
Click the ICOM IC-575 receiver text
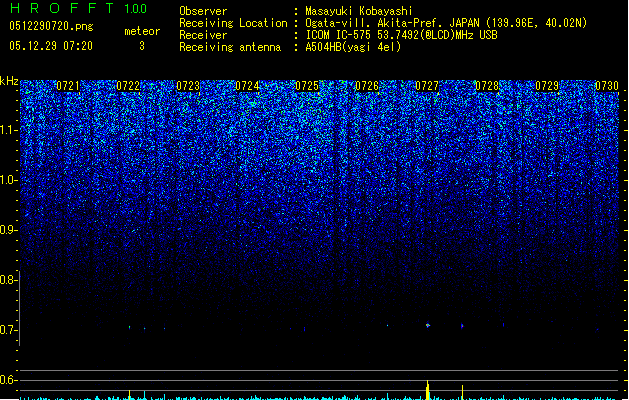[x=401, y=35]
